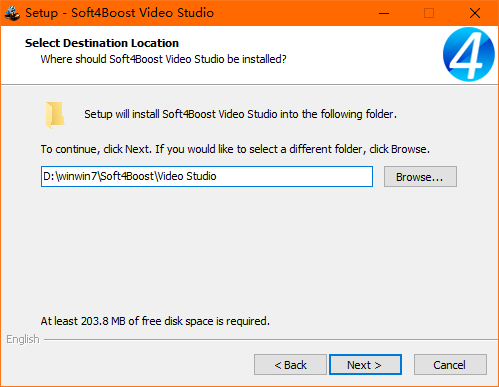This screenshot has height=387, width=499.
Task: Continue installation with Next >
Action: (365, 365)
